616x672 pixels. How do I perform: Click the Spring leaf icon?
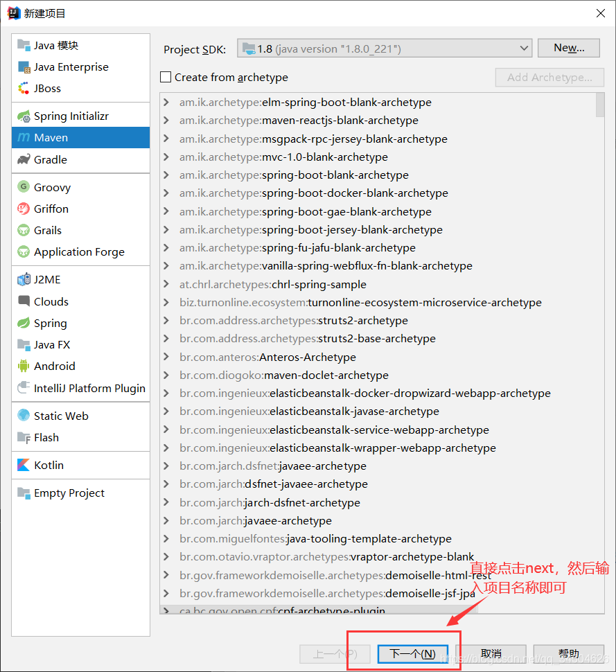coord(24,323)
